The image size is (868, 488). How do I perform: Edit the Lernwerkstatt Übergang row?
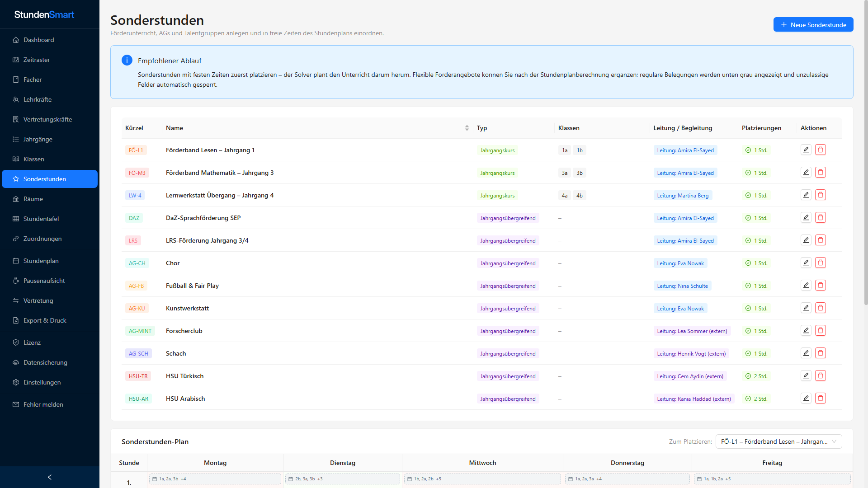(x=806, y=195)
